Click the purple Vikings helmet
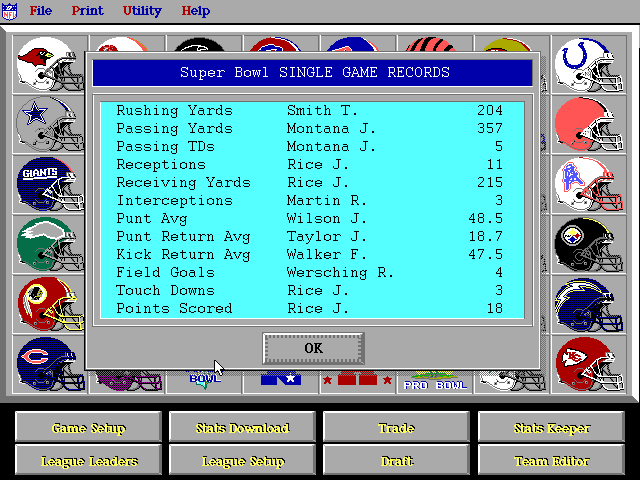This screenshot has height=480, width=640. tap(127, 381)
